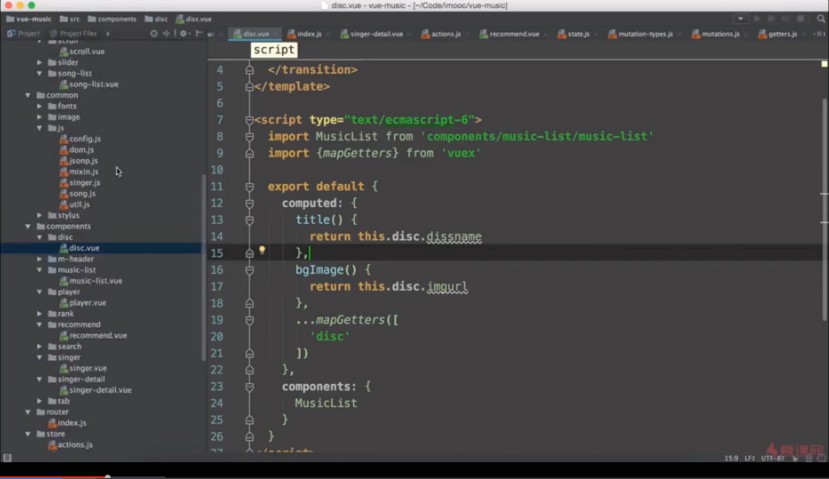Click the yellow inspection indicator at editor top-right

(x=824, y=64)
